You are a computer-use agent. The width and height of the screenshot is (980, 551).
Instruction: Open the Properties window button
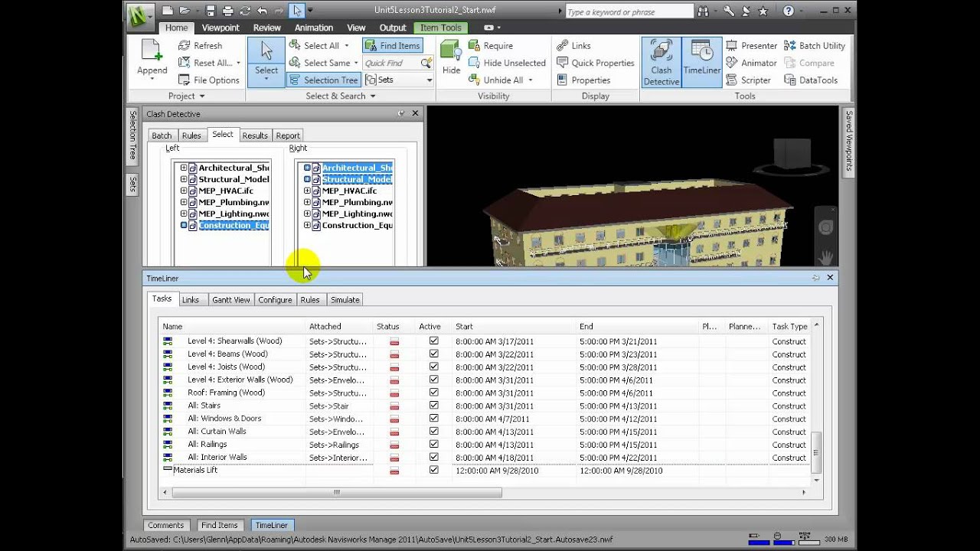[x=583, y=80]
